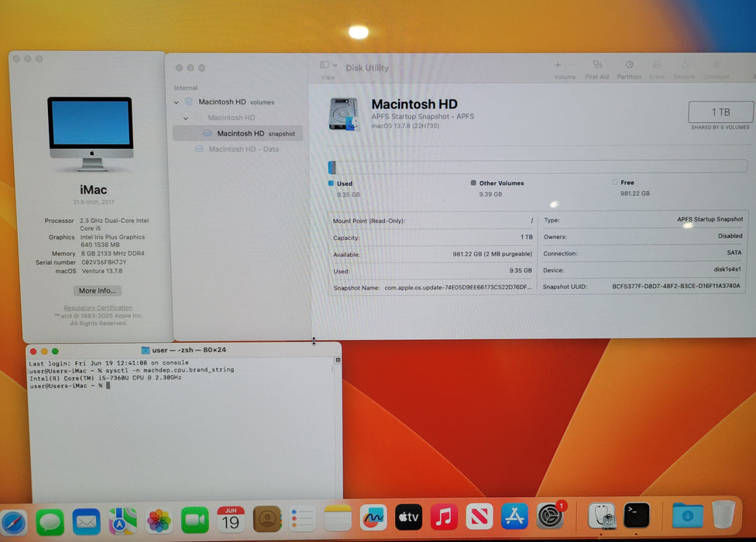The image size is (756, 542).
Task: Open the View dropdown chevron in Disk Utility
Action: [x=335, y=65]
